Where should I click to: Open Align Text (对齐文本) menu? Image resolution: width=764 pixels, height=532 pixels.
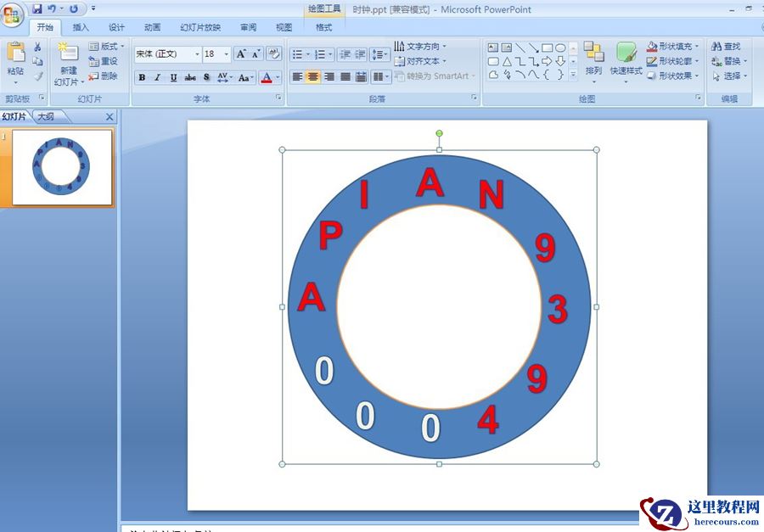pos(420,61)
